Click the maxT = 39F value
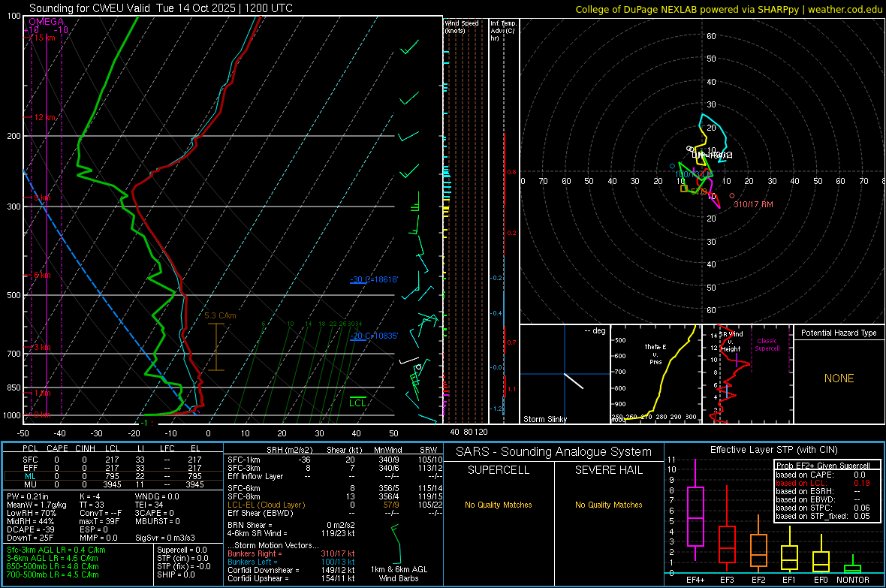The width and height of the screenshot is (886, 588). coord(100,521)
